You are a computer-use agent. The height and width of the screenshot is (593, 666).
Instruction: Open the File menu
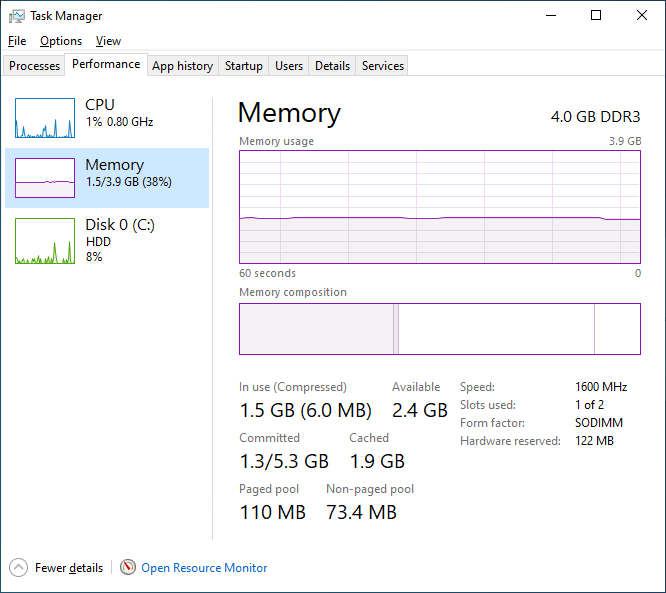pos(17,41)
